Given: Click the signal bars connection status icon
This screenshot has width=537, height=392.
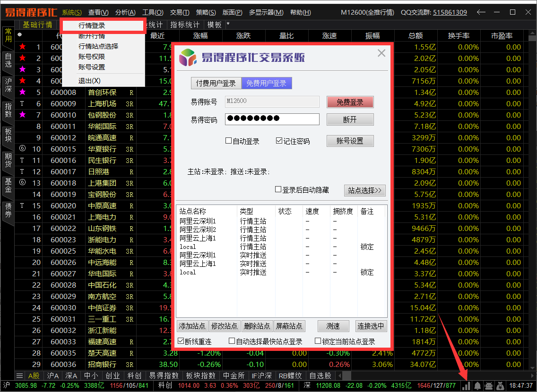Looking at the screenshot, I should point(466,386).
